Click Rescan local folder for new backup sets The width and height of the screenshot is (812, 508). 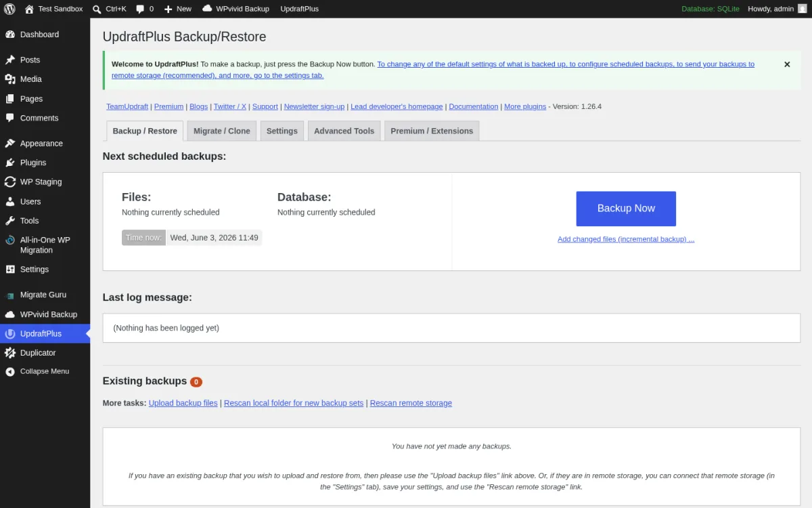point(294,403)
